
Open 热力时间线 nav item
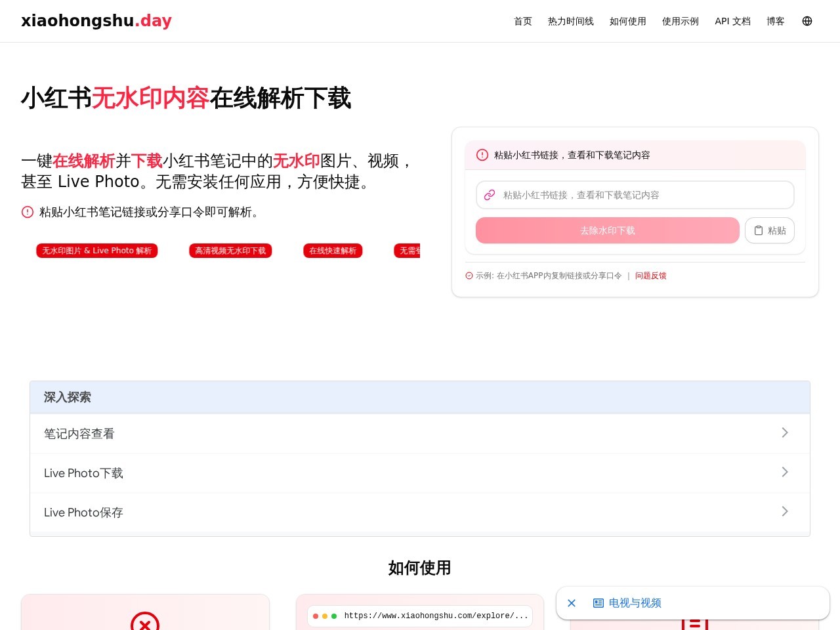[x=571, y=21]
